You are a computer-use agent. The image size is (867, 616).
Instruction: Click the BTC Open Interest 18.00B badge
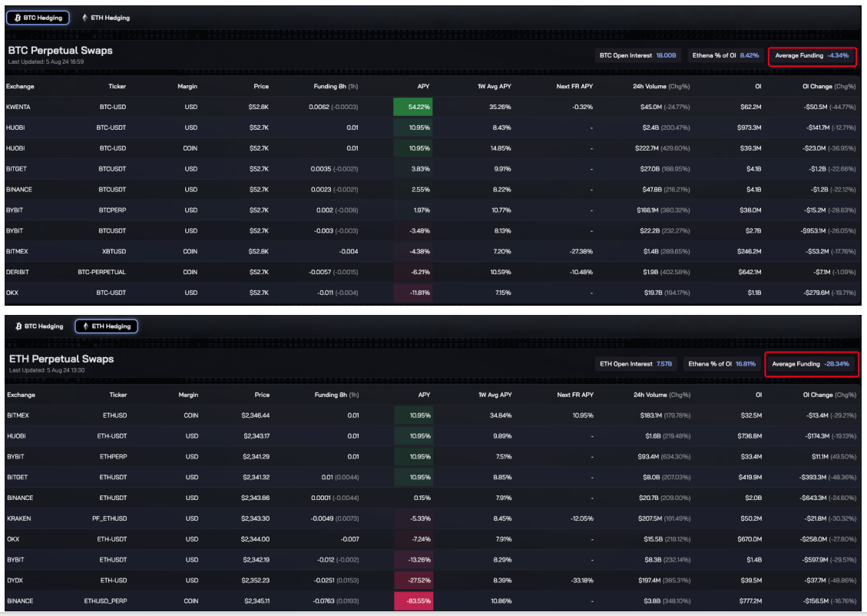[x=637, y=55]
